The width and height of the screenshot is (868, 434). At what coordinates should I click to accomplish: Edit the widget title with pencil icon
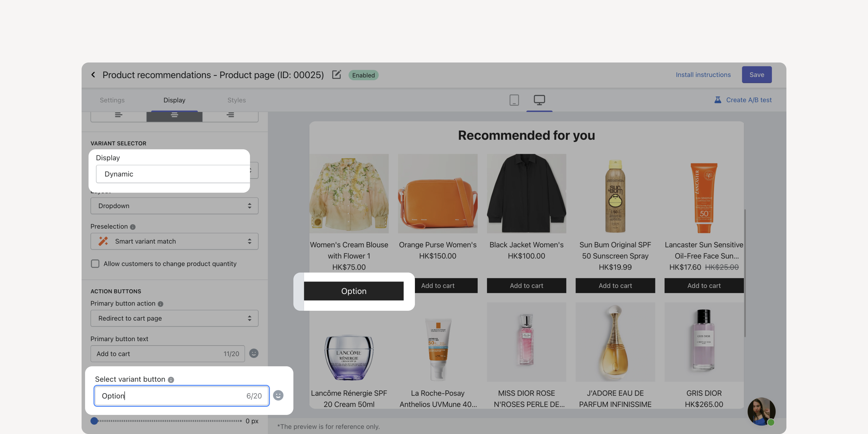pos(336,74)
